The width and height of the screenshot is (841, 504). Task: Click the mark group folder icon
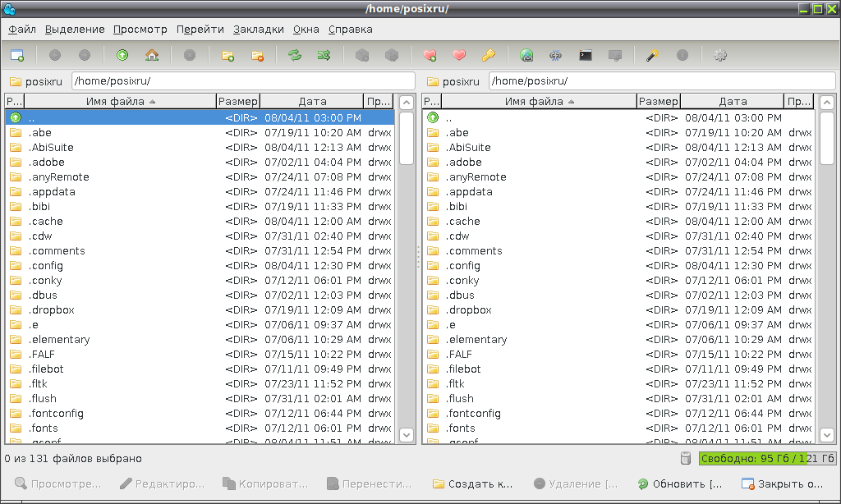point(227,55)
